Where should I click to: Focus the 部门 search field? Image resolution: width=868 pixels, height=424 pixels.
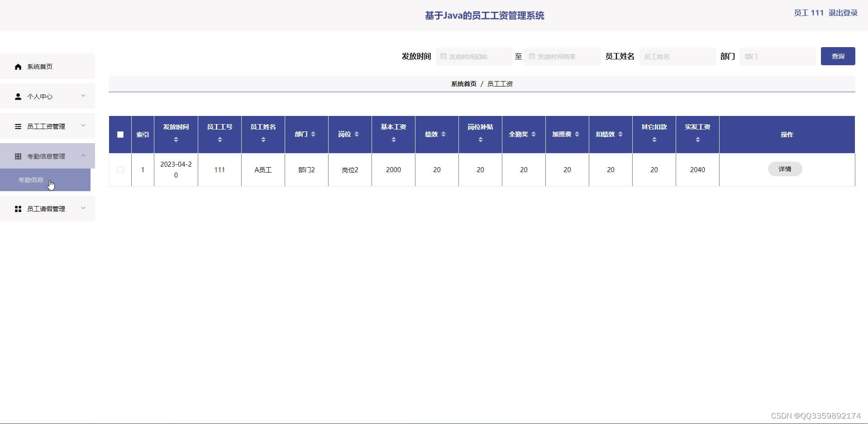(x=777, y=56)
